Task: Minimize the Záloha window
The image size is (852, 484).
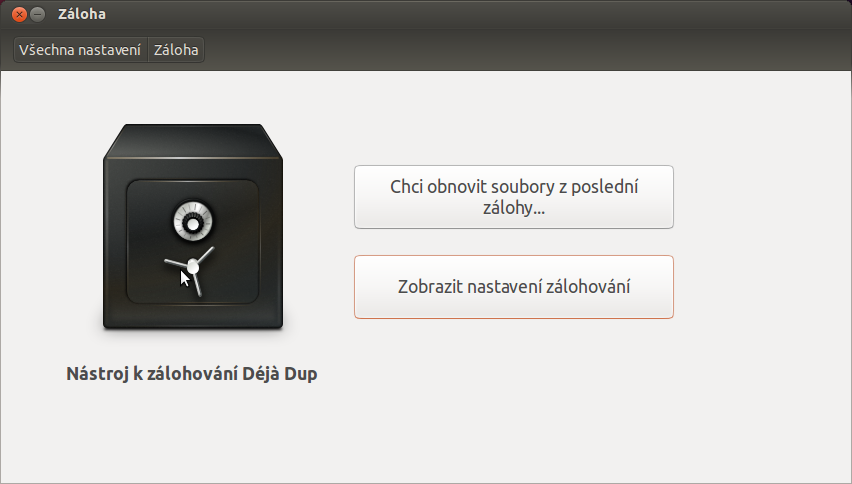Action: 37,14
